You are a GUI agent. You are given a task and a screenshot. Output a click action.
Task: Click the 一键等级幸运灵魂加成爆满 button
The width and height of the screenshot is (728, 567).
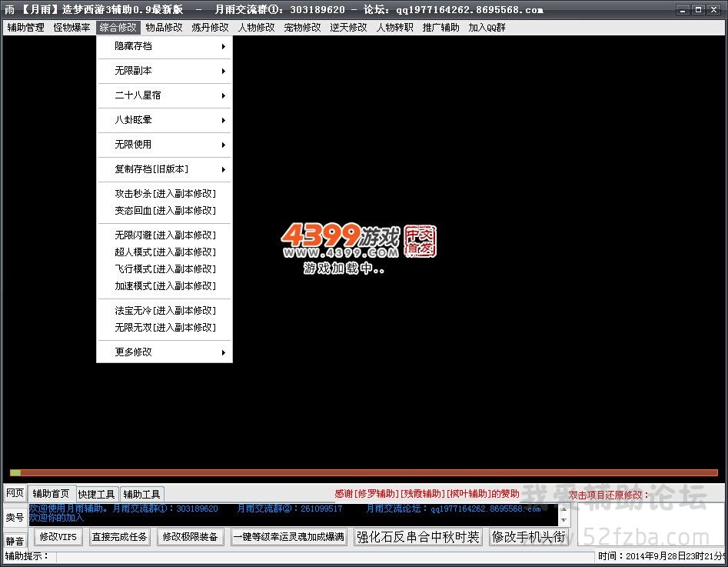click(289, 537)
